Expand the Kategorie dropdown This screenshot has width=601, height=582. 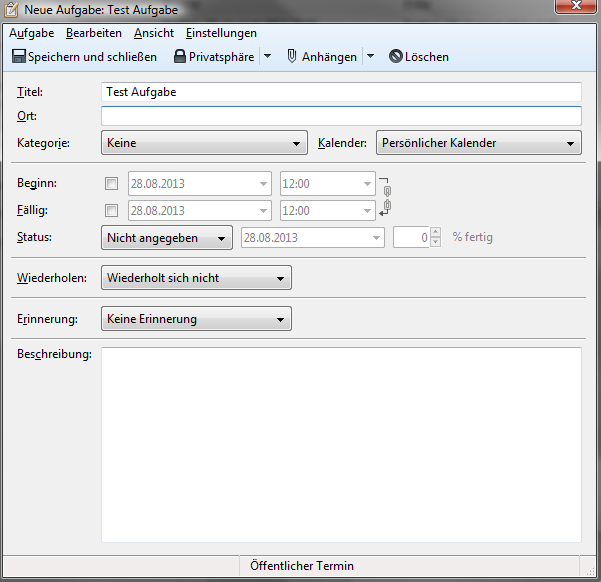point(204,143)
